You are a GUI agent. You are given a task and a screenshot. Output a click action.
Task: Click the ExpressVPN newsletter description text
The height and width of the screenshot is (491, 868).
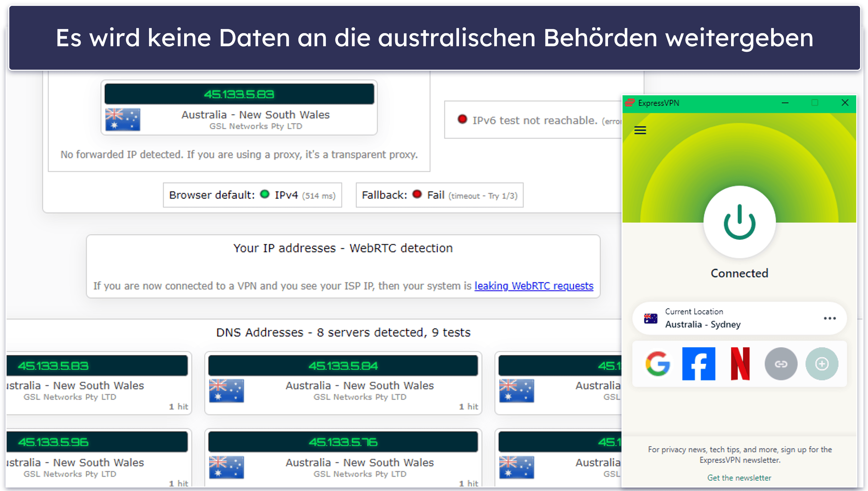(740, 455)
